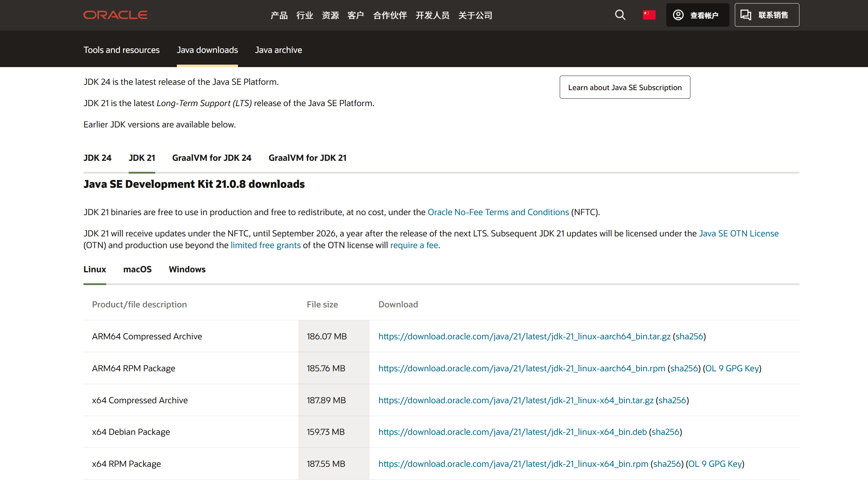Open the search magnifier icon

click(620, 15)
